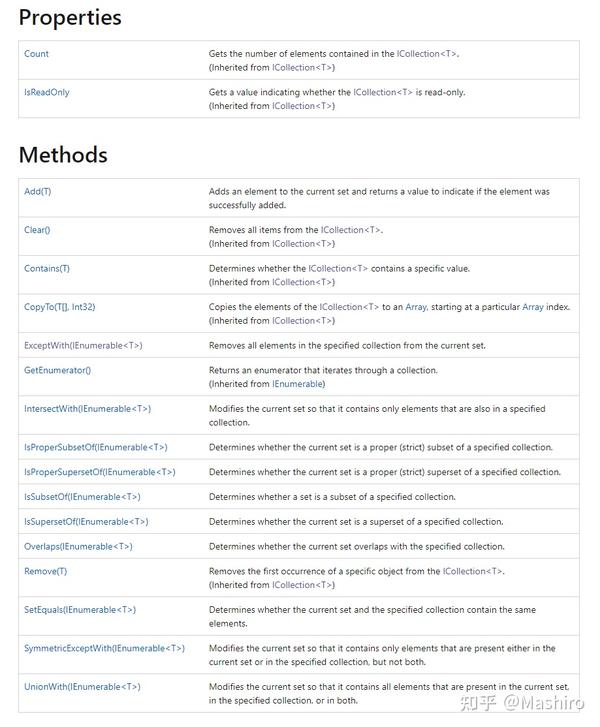Open the SetEquals(IEnumerable<T>) method link
Screen dimensions: 600x727
point(80,610)
